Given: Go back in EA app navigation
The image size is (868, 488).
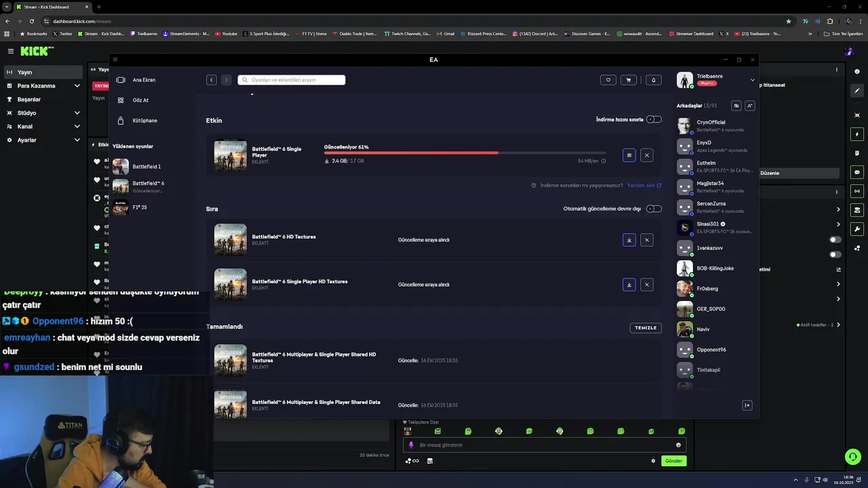Looking at the screenshot, I should (212, 80).
